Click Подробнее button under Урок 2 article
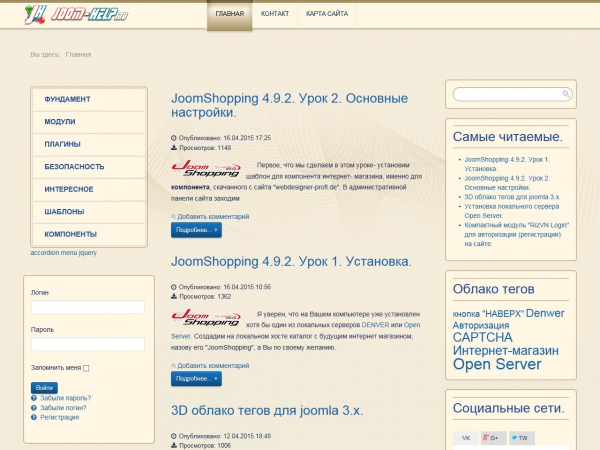 196,230
